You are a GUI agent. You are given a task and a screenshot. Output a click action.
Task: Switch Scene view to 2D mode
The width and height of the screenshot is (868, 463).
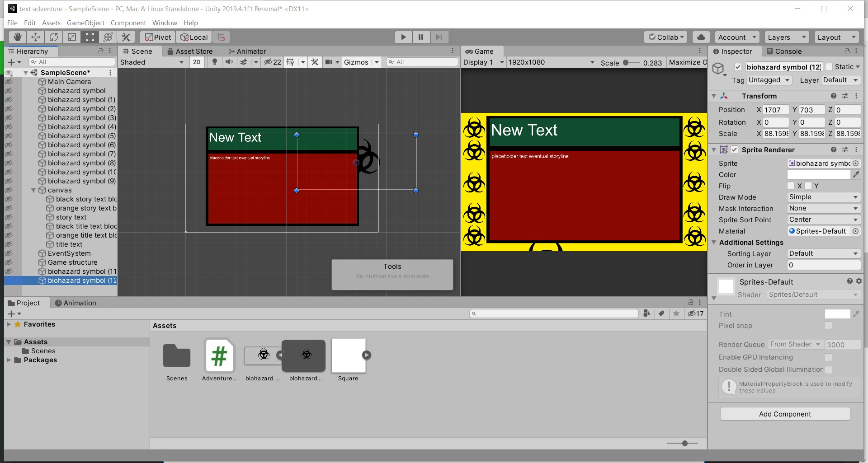(x=197, y=62)
